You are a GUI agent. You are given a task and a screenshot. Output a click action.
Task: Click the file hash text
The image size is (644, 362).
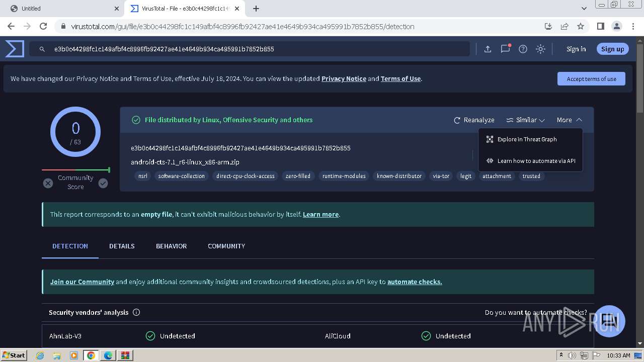point(240,148)
